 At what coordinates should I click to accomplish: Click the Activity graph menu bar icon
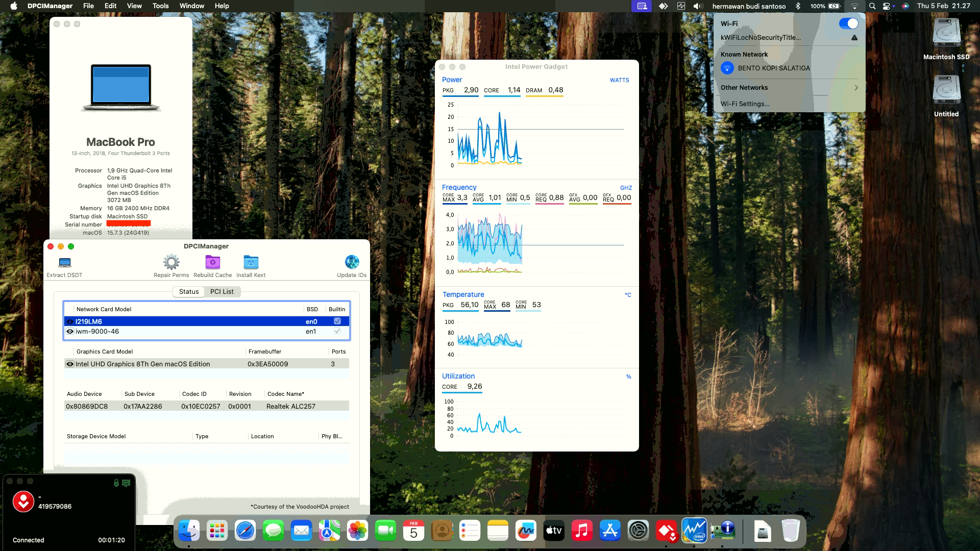click(681, 6)
